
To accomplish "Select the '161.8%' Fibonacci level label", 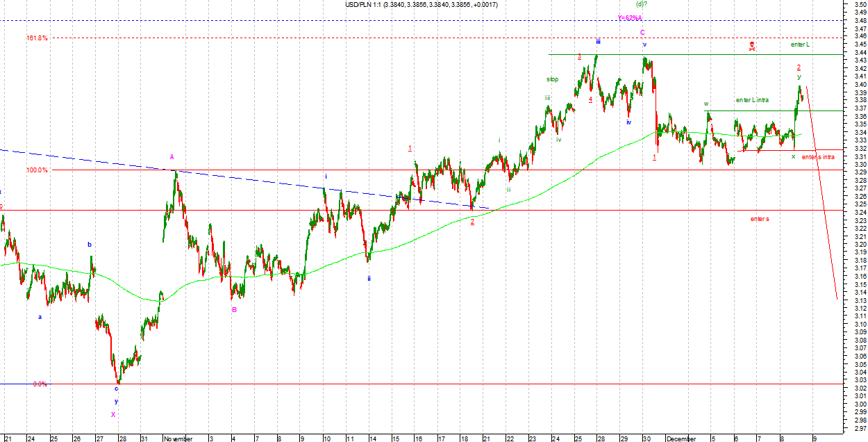I will (x=37, y=38).
